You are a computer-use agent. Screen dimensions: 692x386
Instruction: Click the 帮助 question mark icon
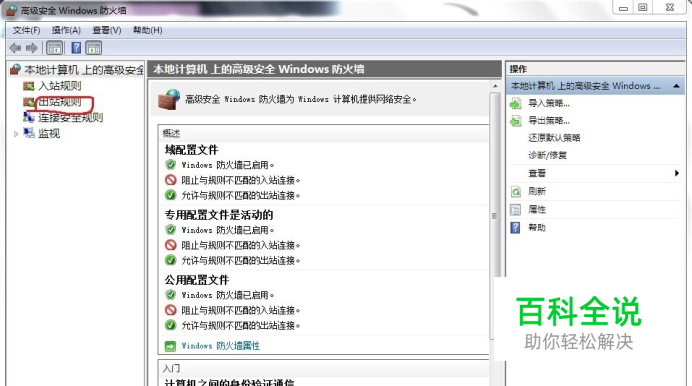point(515,228)
